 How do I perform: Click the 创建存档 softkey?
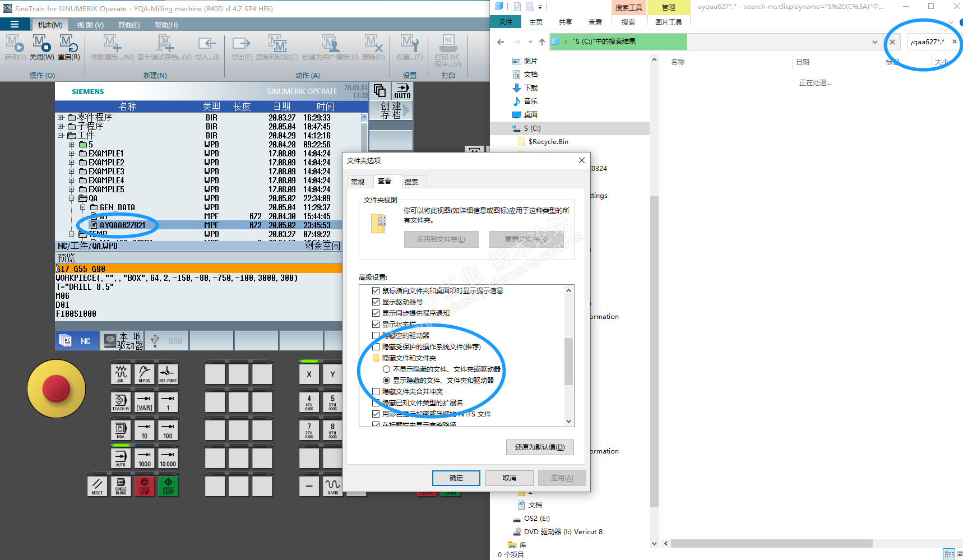[391, 110]
